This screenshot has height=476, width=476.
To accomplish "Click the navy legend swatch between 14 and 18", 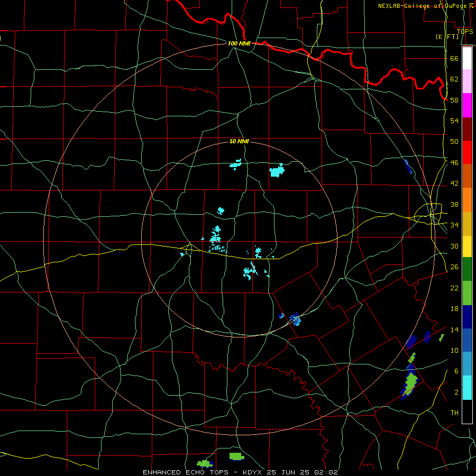I will (467, 317).
